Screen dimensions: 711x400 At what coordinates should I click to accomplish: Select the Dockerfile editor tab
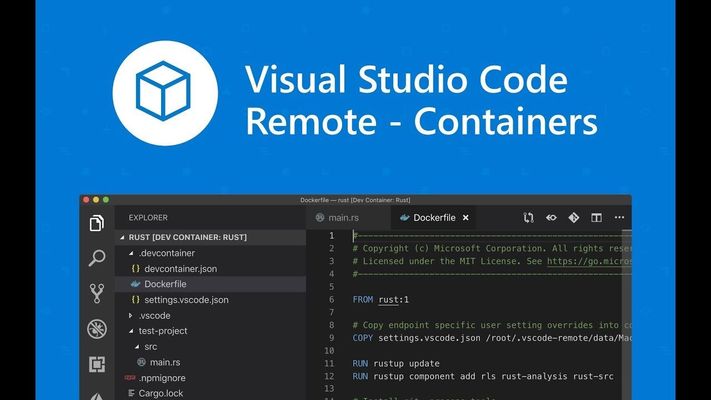pyautogui.click(x=433, y=218)
